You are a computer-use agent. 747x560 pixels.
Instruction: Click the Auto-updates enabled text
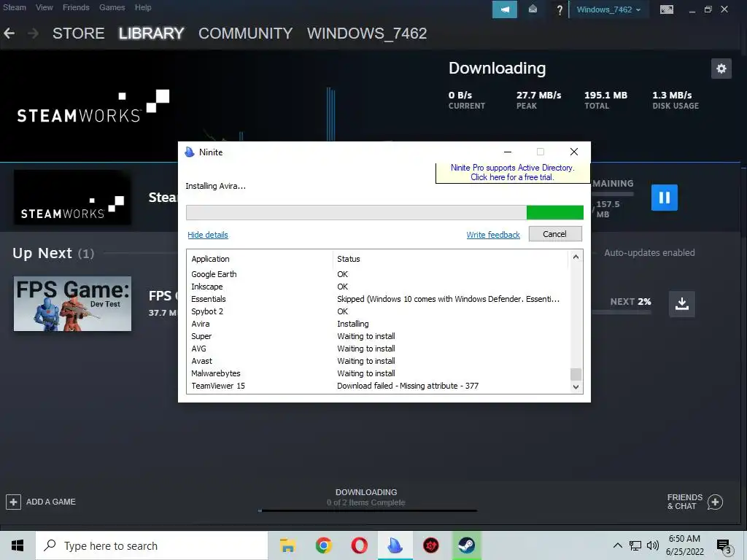[x=649, y=253]
